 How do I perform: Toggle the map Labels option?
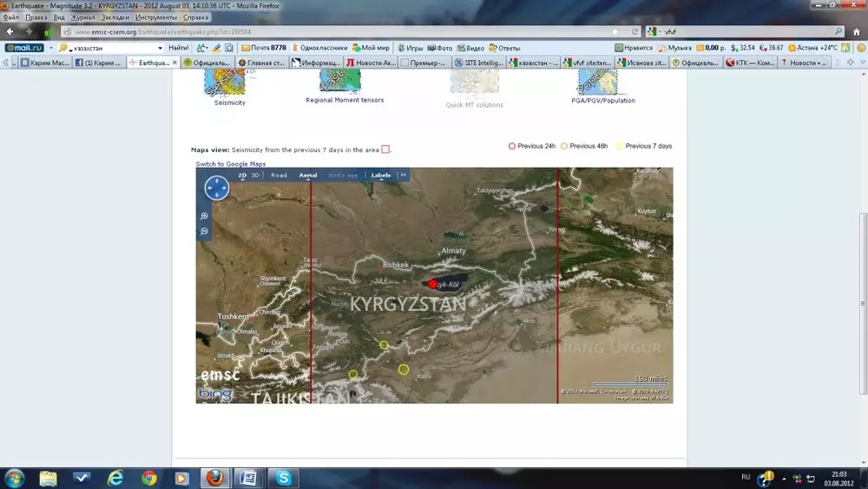tap(381, 175)
